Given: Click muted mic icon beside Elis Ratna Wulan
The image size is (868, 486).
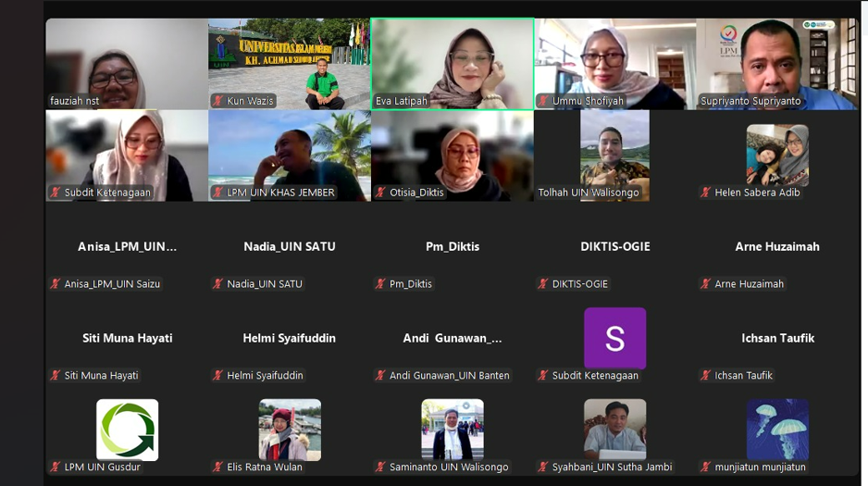Looking at the screenshot, I should tap(217, 467).
